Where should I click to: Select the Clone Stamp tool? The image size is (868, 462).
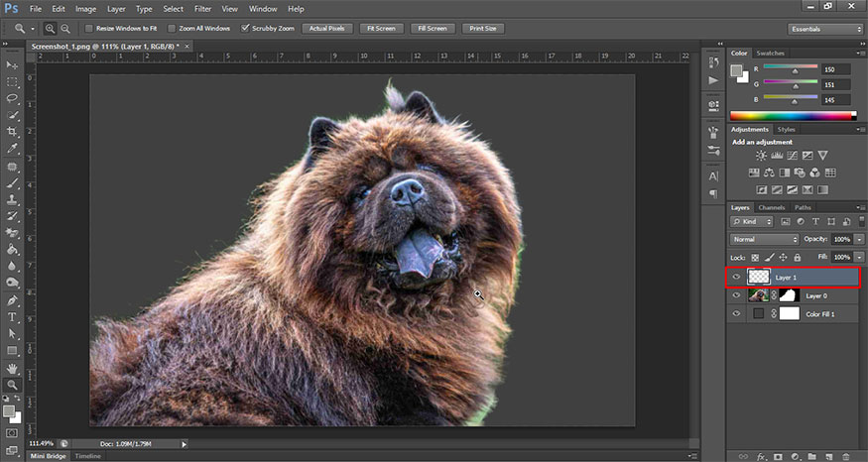(x=12, y=199)
